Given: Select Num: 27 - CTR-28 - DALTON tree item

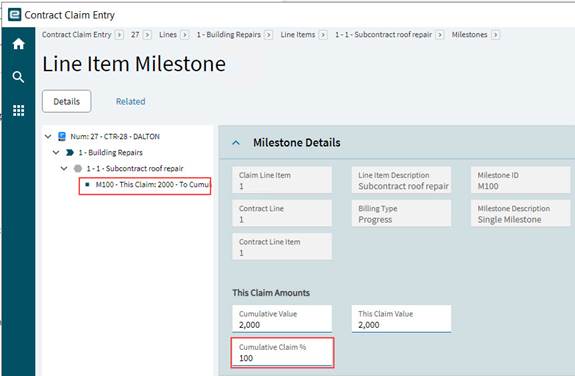Looking at the screenshot, I should point(115,136).
